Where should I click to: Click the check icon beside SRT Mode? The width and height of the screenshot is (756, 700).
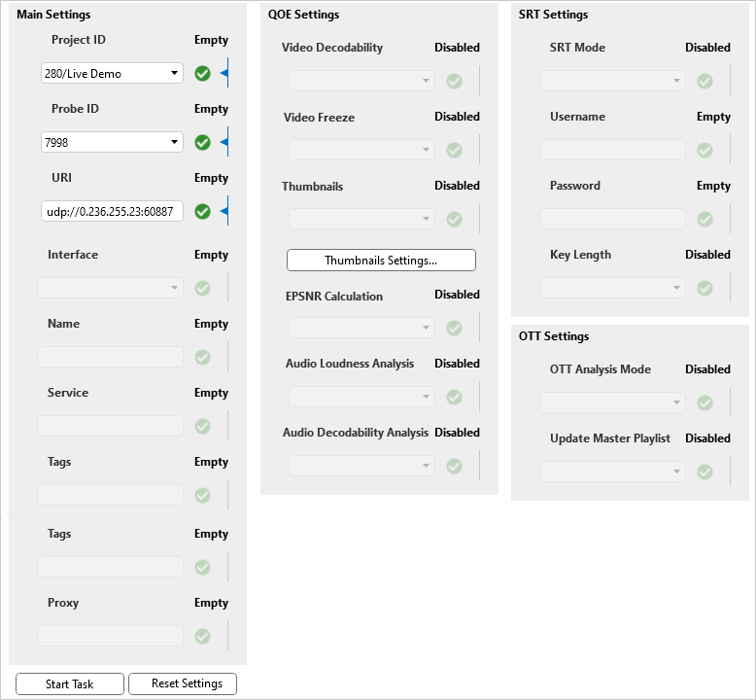pyautogui.click(x=704, y=81)
